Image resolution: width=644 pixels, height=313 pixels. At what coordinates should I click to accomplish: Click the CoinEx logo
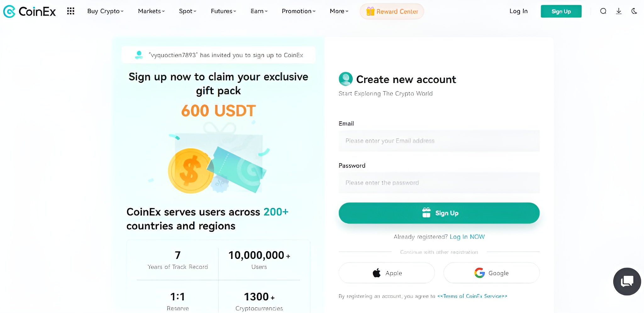29,11
